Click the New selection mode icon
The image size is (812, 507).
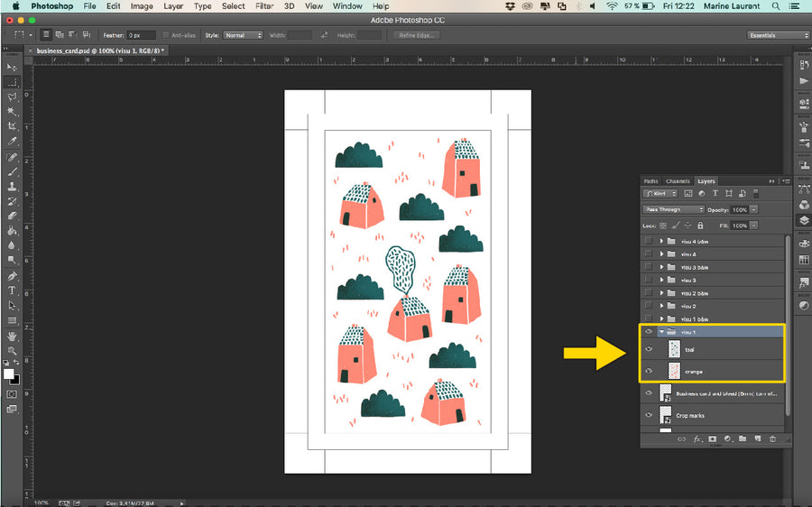tap(46, 34)
